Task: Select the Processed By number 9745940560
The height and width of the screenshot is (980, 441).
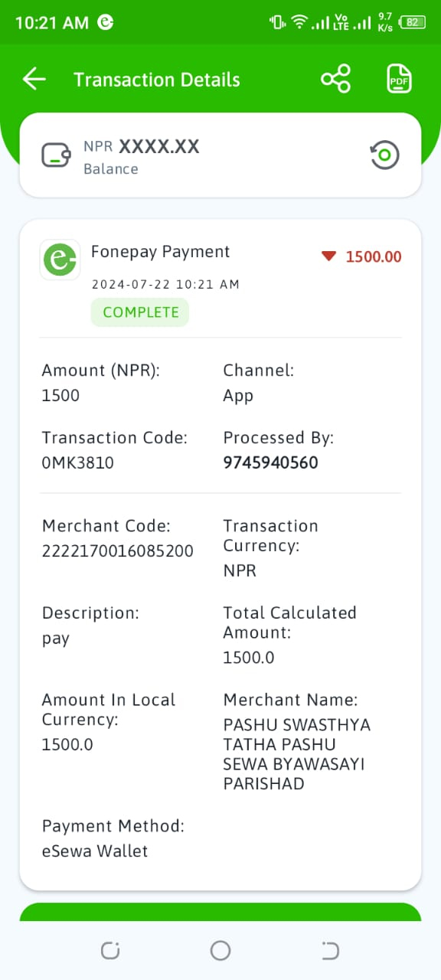Action: pos(270,462)
